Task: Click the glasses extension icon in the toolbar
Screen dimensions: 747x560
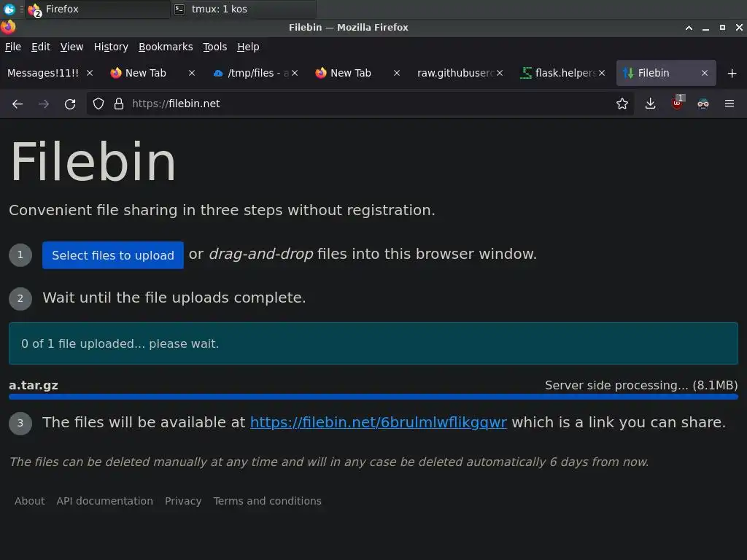Action: [x=703, y=104]
